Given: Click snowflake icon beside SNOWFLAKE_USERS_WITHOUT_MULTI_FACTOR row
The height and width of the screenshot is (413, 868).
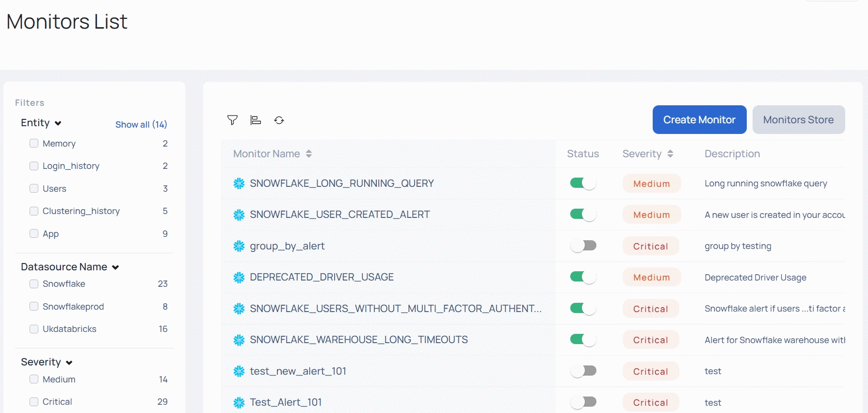Looking at the screenshot, I should [x=239, y=309].
